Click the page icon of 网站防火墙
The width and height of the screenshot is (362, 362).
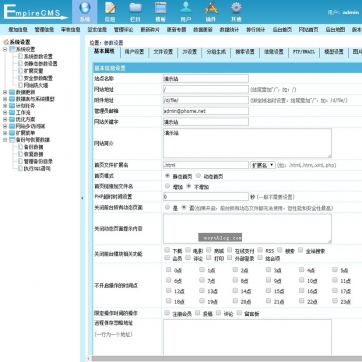(x=20, y=85)
